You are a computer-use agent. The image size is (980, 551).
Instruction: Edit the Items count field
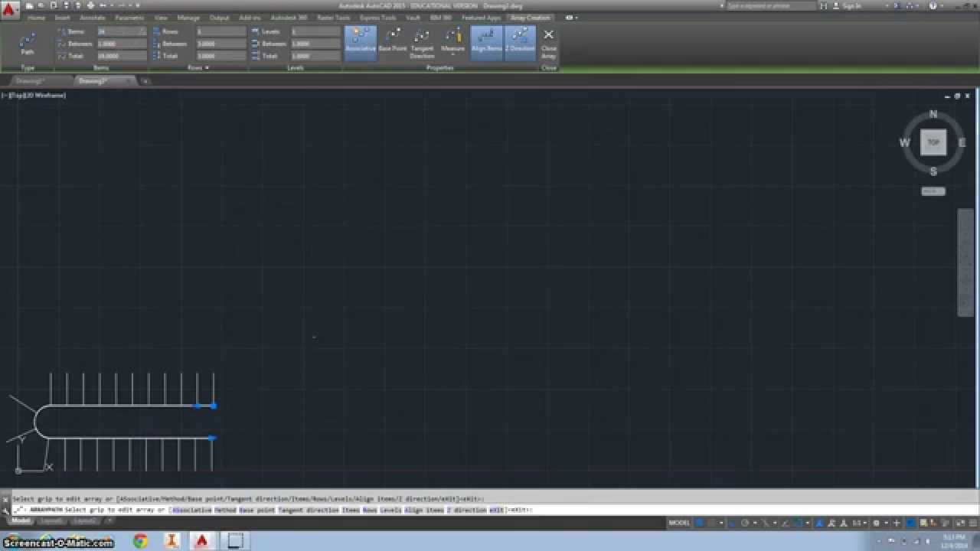click(121, 31)
